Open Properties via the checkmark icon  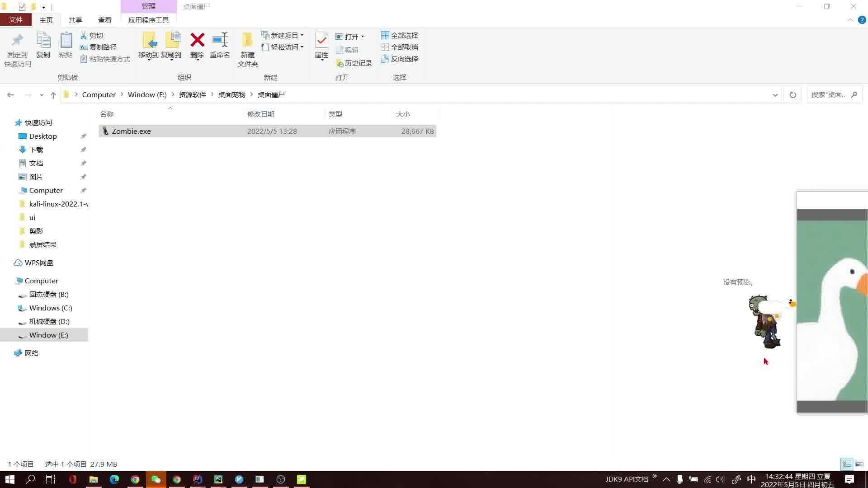coord(321,40)
